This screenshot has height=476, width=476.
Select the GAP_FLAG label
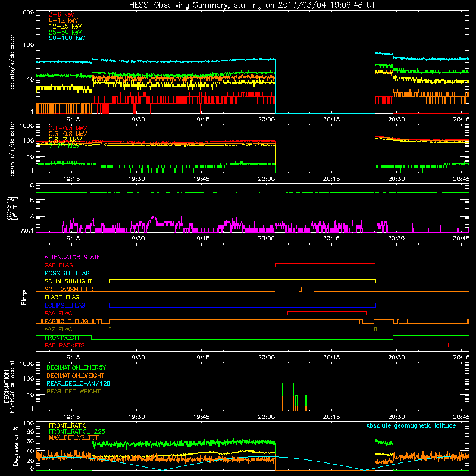coord(58,265)
